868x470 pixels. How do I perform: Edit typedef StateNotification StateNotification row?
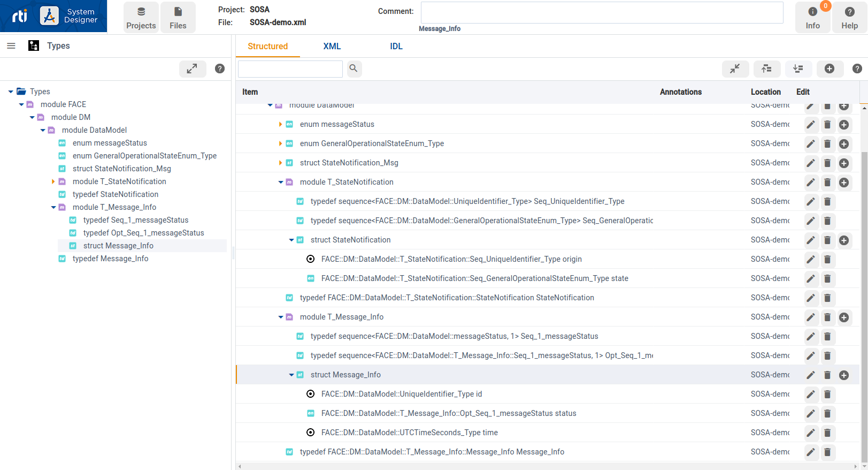click(x=811, y=298)
